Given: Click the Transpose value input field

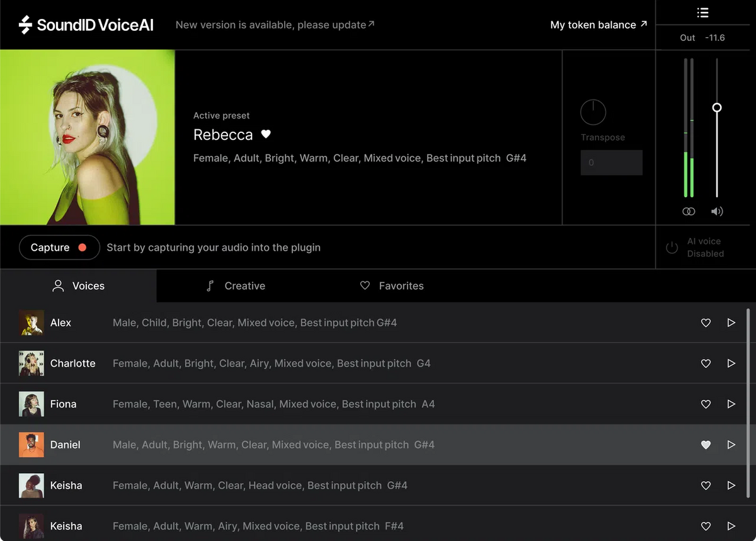Looking at the screenshot, I should coord(611,162).
